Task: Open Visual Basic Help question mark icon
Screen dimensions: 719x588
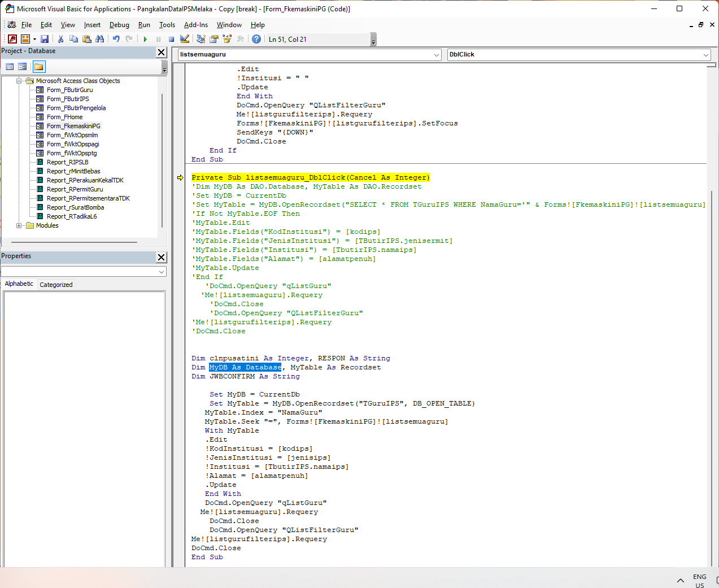Action: (x=256, y=39)
